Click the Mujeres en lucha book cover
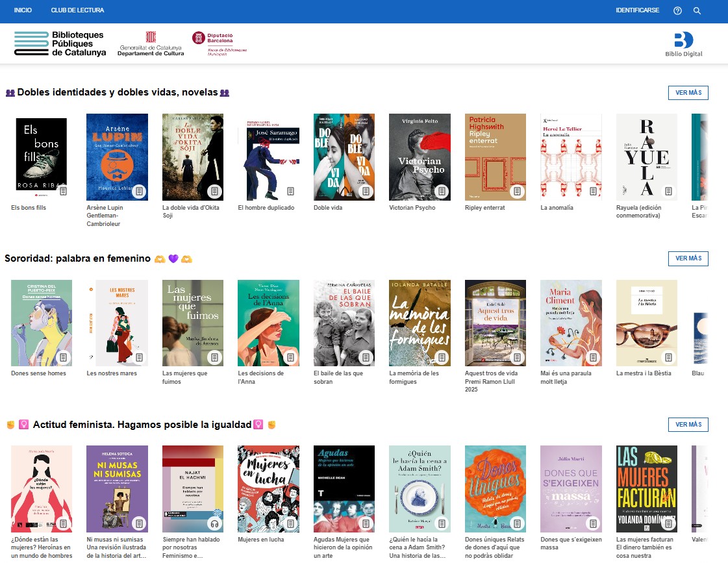The image size is (728, 563). pos(268,488)
